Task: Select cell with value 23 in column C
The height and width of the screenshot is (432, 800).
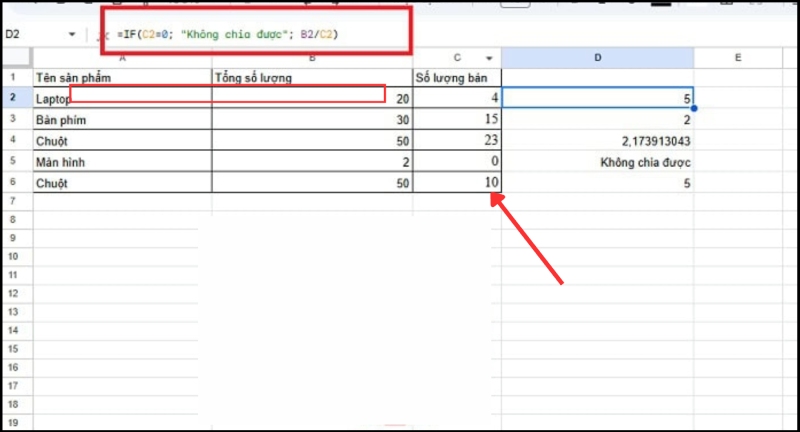Action: pos(456,140)
